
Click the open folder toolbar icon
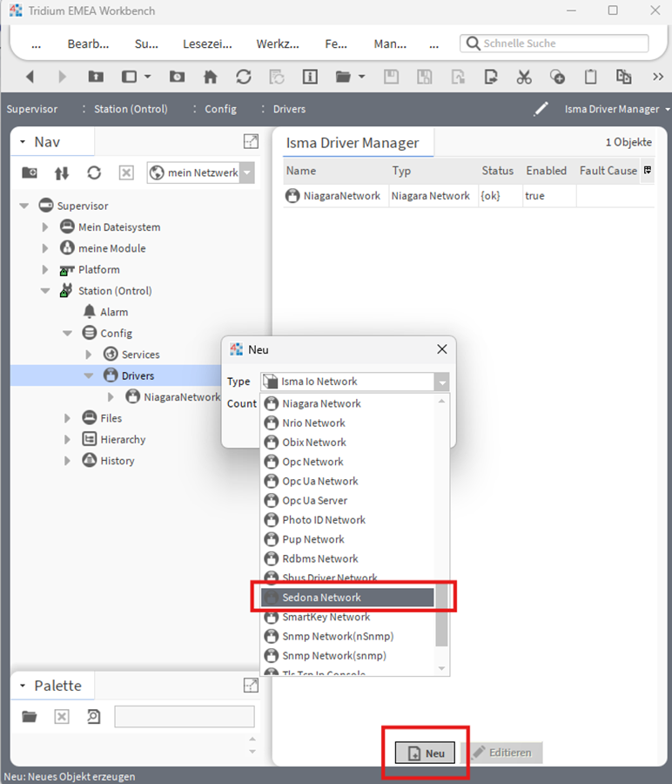click(x=343, y=77)
